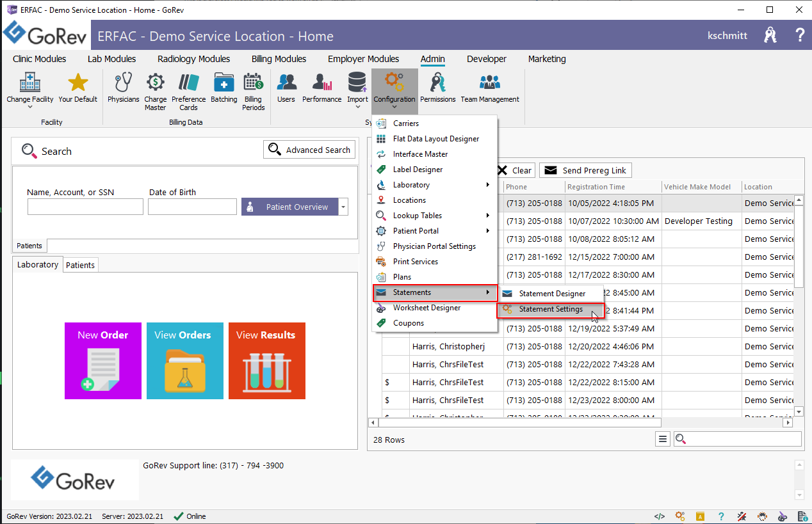
Task: Click the code brackets status bar icon
Action: pyautogui.click(x=660, y=516)
